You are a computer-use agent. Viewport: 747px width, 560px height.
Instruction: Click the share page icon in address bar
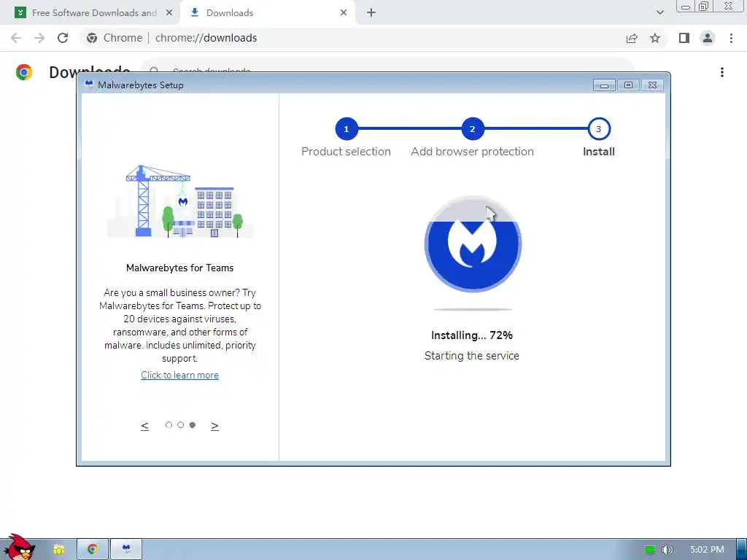(x=632, y=38)
